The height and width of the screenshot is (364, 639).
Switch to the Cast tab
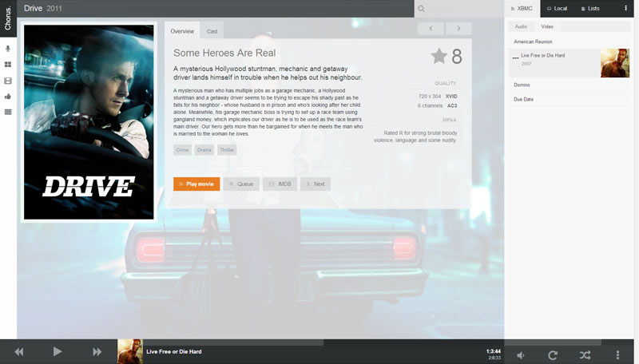click(x=212, y=31)
